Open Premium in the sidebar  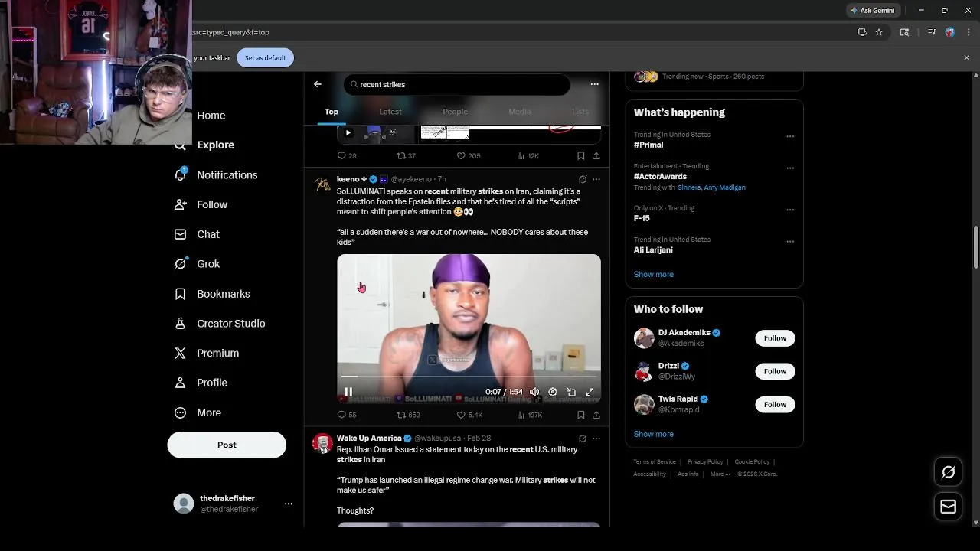click(207, 353)
